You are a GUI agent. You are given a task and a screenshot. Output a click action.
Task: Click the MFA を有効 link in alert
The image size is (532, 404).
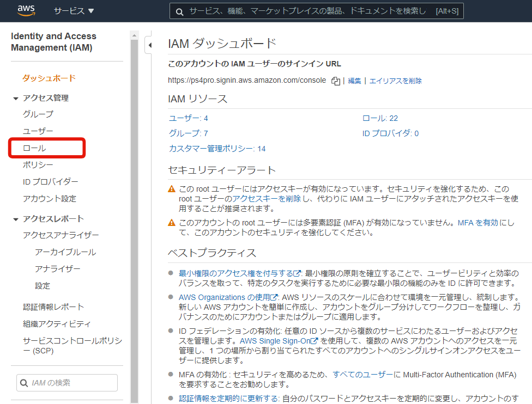pos(477,223)
